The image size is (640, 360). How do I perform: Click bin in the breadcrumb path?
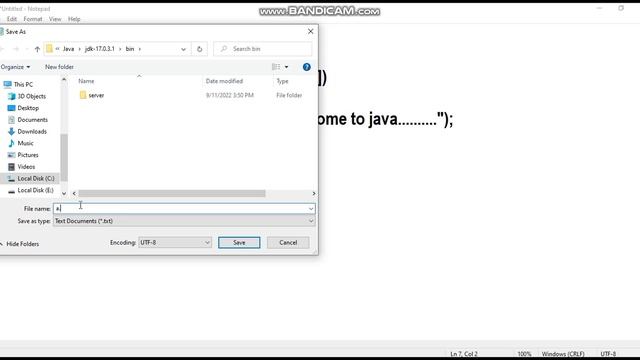pos(130,49)
